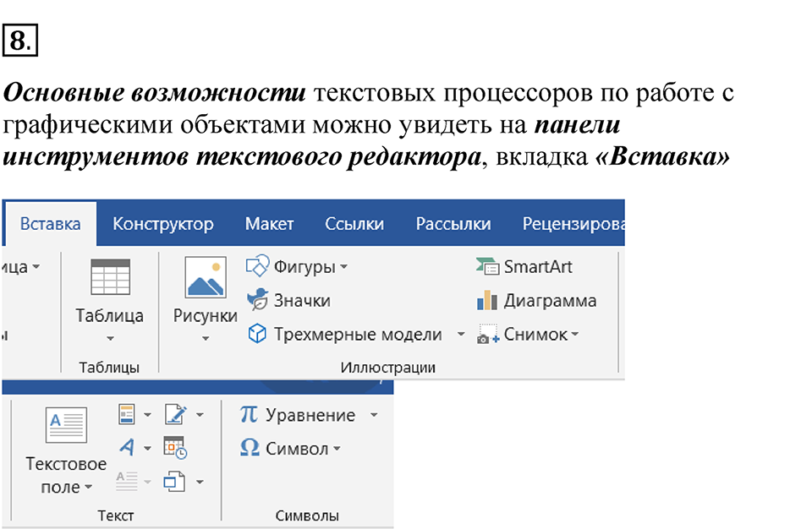The image size is (812, 529).
Task: Click the Рисунки picture icon
Action: click(206, 277)
